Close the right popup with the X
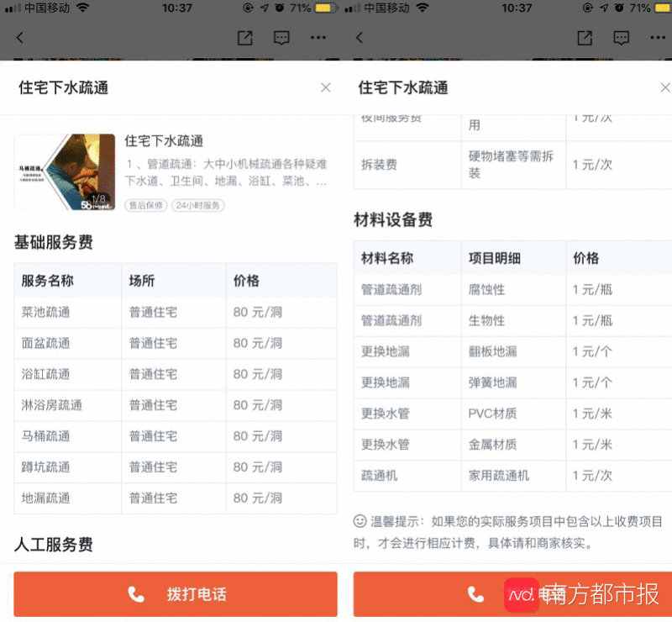Screen dimensions: 672x622 point(665,87)
